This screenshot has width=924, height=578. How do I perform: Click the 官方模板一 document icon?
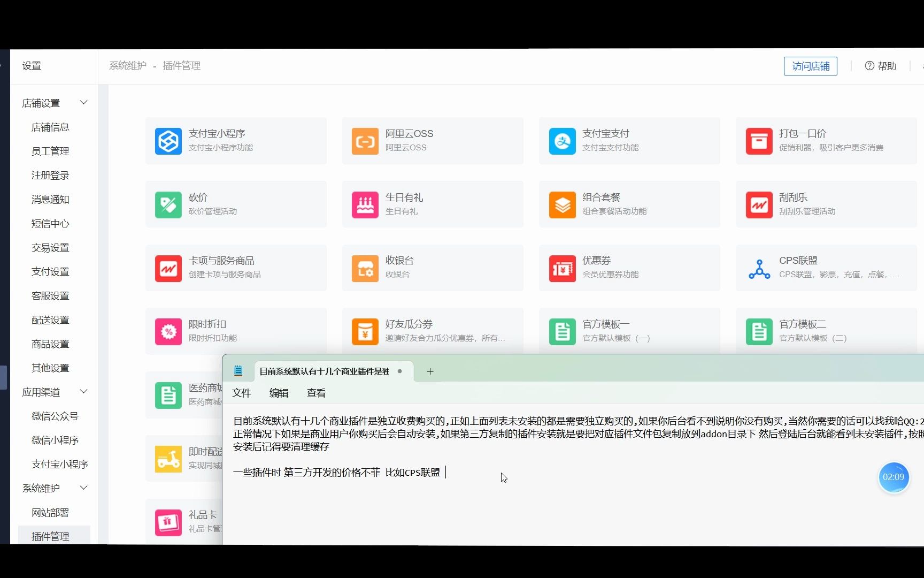point(562,332)
